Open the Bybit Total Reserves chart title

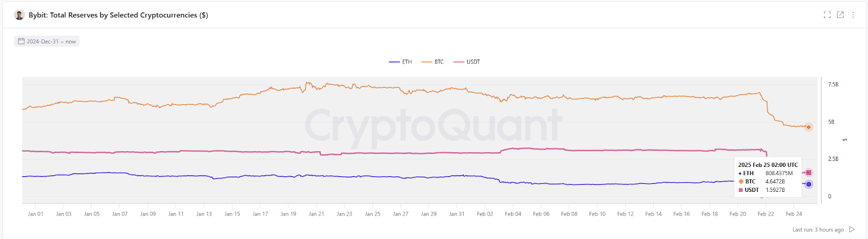point(118,15)
